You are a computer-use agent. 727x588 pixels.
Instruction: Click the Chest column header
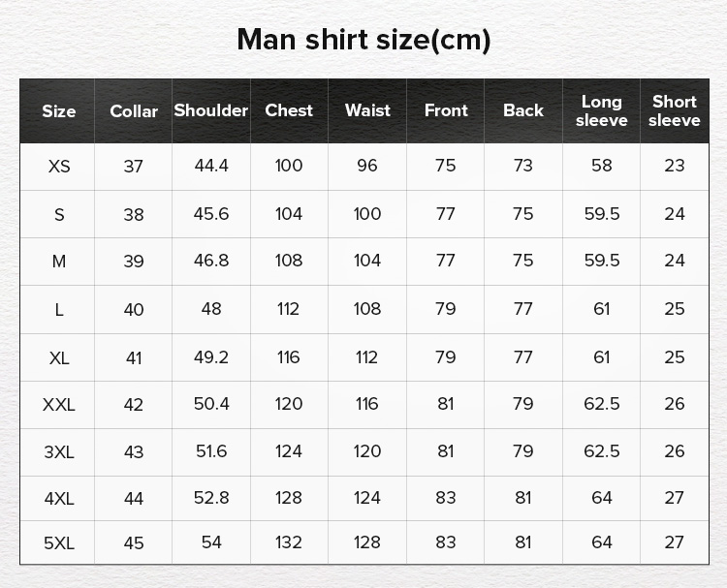coord(289,110)
